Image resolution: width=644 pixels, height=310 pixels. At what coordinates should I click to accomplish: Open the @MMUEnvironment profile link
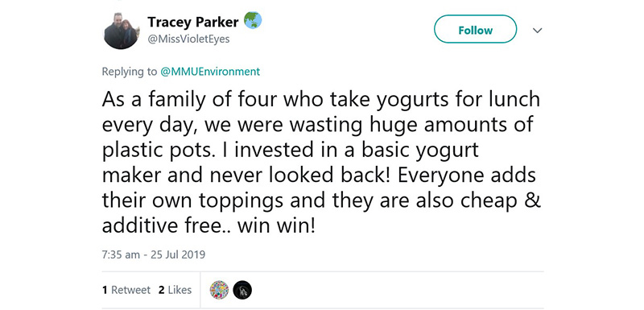point(210,72)
